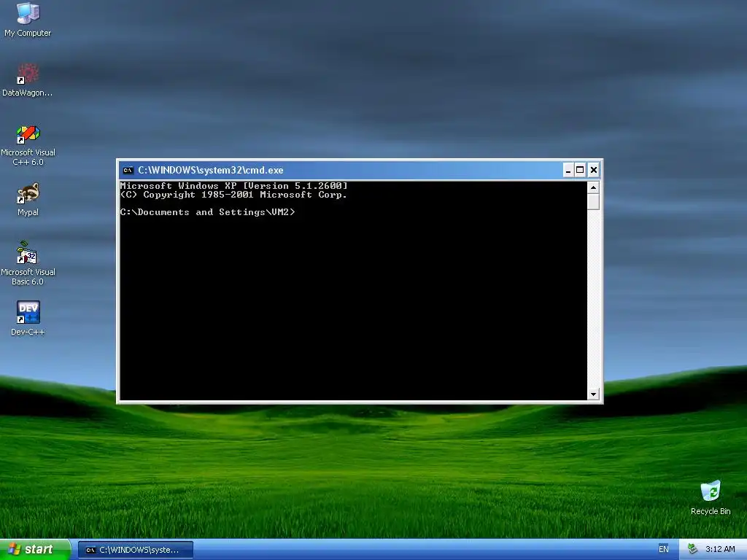Select the Microsoft Visual Basic 6.0 icon
The image size is (747, 560).
point(28,263)
